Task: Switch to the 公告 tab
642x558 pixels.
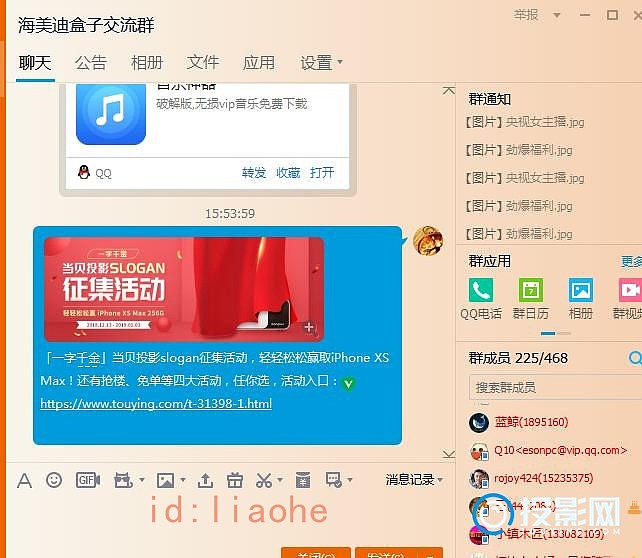Action: (91, 63)
